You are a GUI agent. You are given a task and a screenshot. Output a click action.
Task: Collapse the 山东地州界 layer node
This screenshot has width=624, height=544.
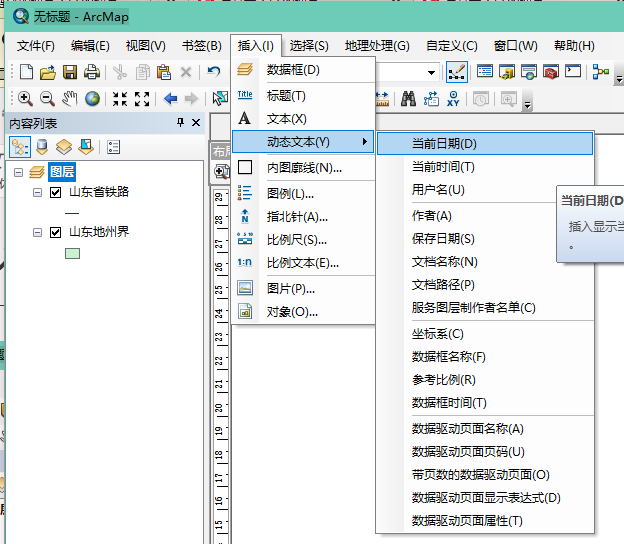coord(37,232)
